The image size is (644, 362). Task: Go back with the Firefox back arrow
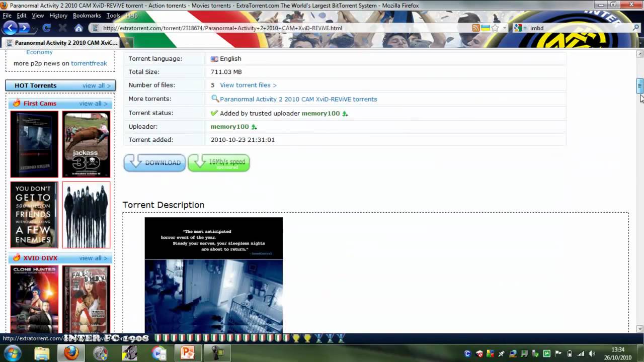pyautogui.click(x=10, y=28)
